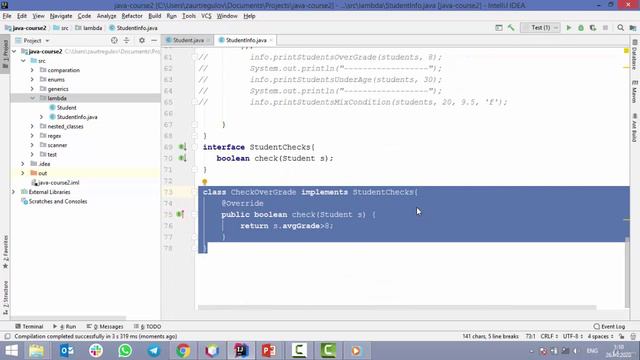Expand the enums package
Viewport: 640px width, 360px height.
(x=32, y=80)
